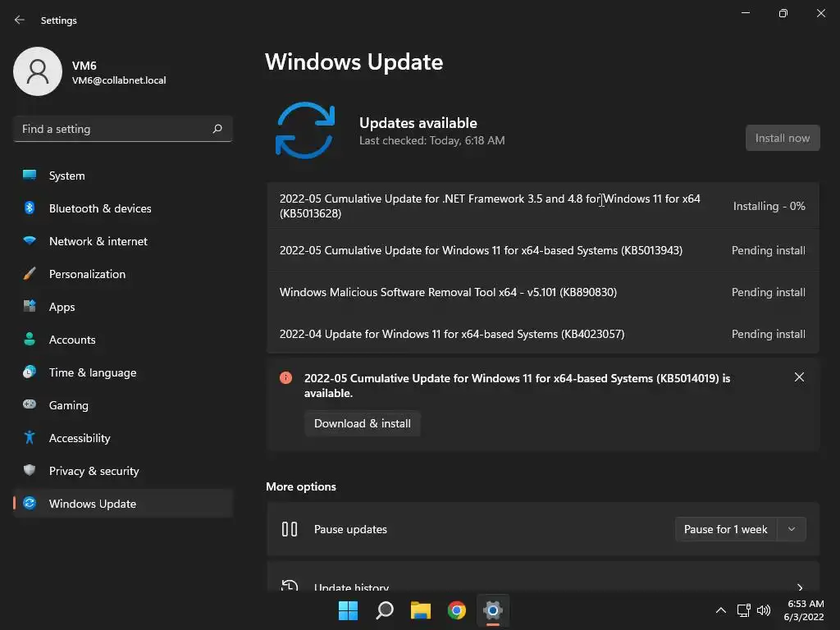Open File Explorer from the taskbar
The image size is (840, 630).
pyautogui.click(x=421, y=610)
